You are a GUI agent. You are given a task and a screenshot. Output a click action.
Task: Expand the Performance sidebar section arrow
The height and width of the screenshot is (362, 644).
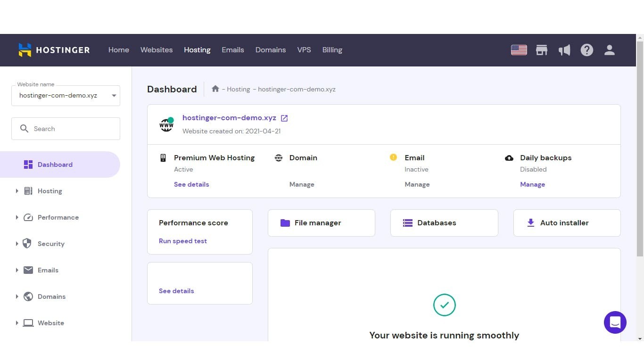tap(17, 217)
